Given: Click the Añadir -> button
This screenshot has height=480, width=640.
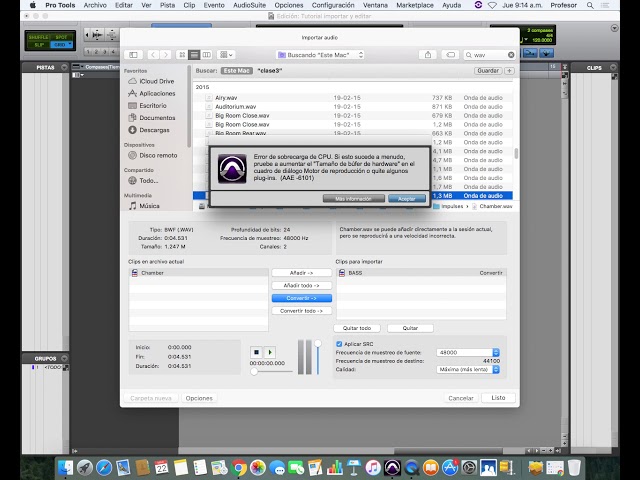Looking at the screenshot, I should [x=302, y=273].
